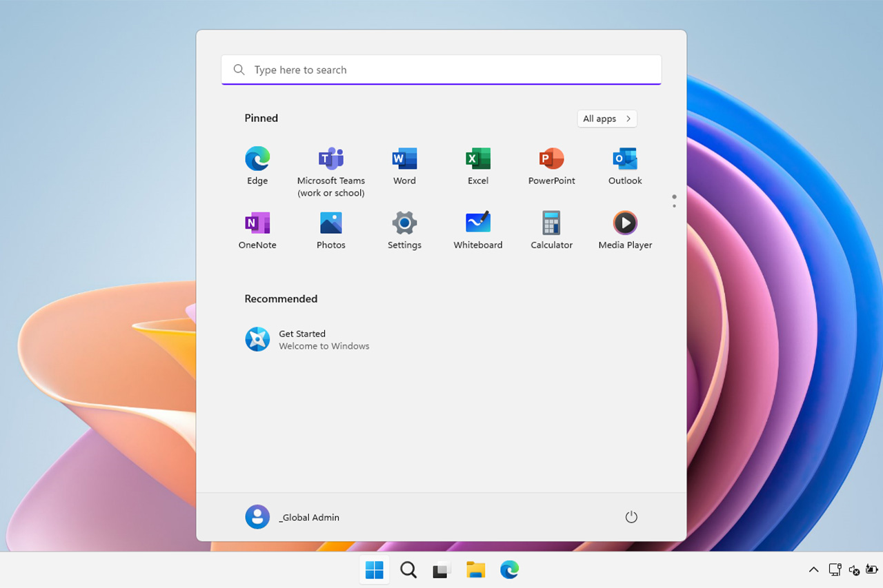Open the _Global Admin account menu
Viewport: 883px width, 588px height.
coord(292,517)
